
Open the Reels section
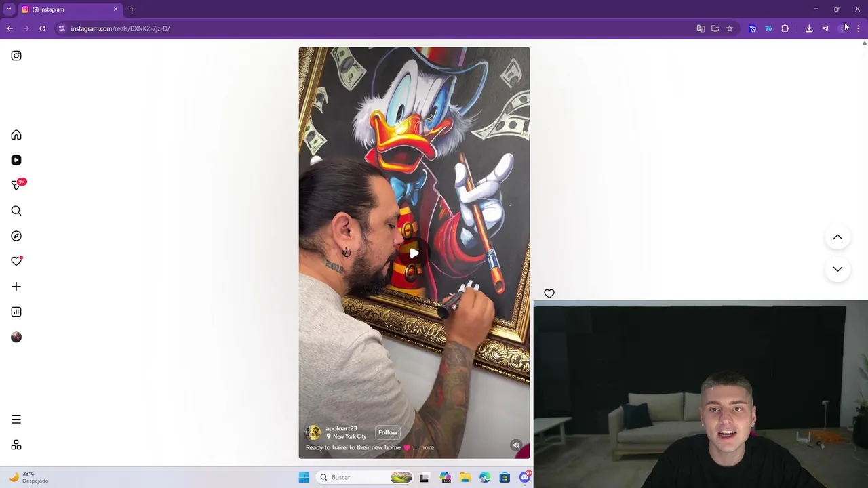16,160
